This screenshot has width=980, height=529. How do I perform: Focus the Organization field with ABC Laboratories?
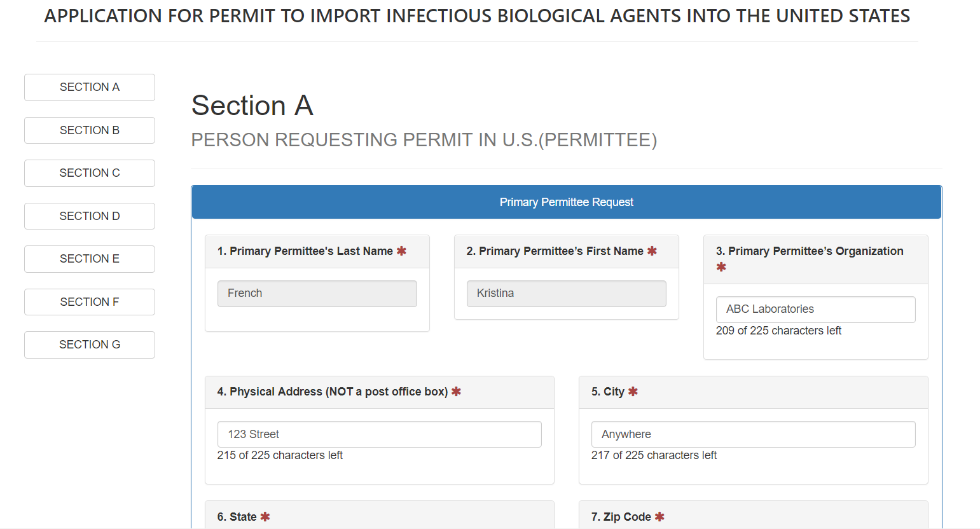click(815, 310)
